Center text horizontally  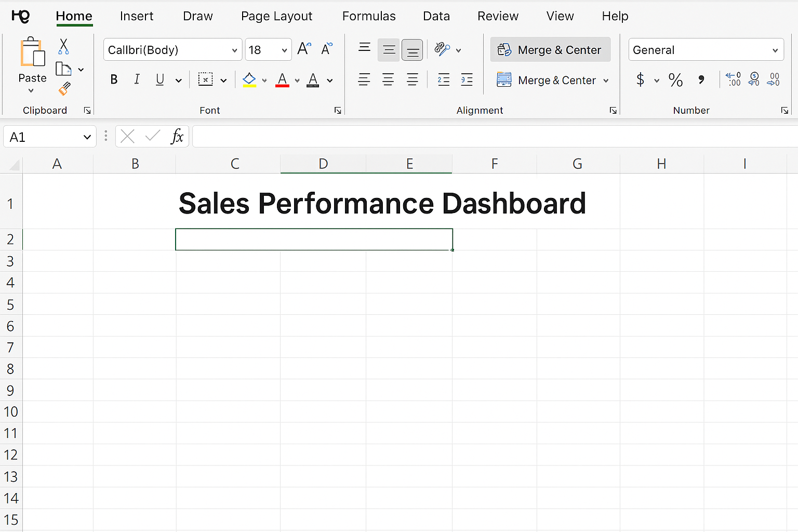pos(388,79)
